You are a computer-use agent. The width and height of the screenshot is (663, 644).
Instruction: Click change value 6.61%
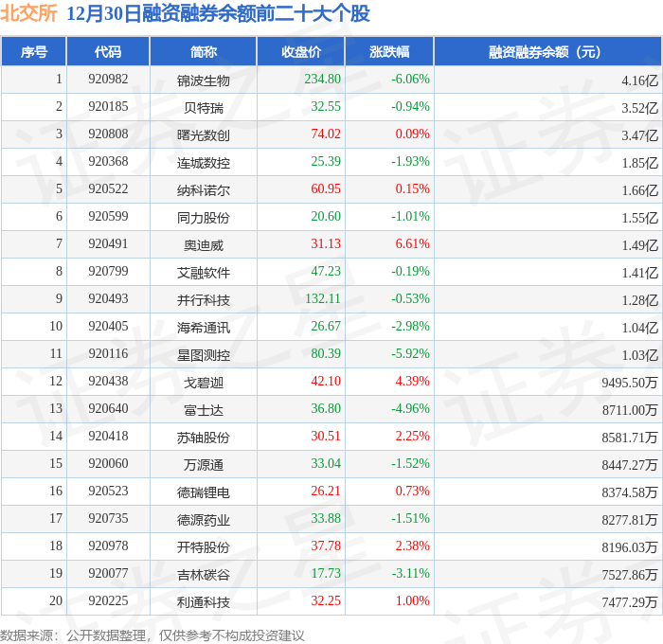412,244
